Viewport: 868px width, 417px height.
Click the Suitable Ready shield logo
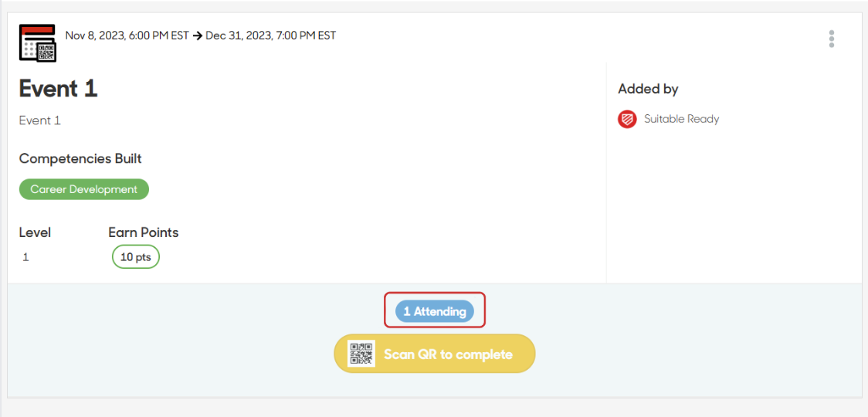click(x=627, y=119)
